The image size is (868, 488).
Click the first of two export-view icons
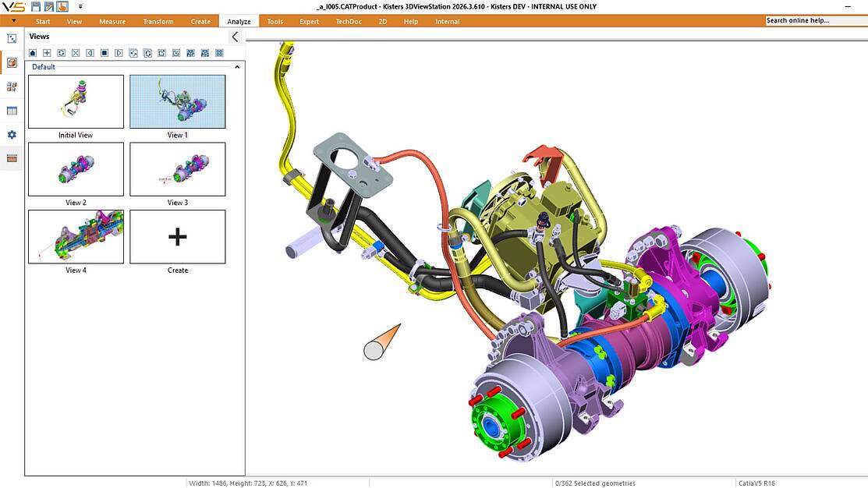pos(162,53)
